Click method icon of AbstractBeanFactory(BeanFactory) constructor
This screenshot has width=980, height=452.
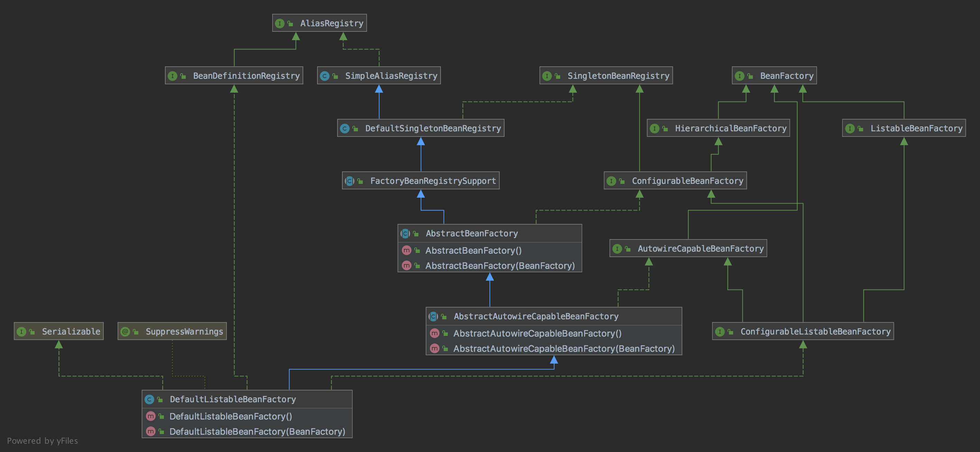(407, 265)
